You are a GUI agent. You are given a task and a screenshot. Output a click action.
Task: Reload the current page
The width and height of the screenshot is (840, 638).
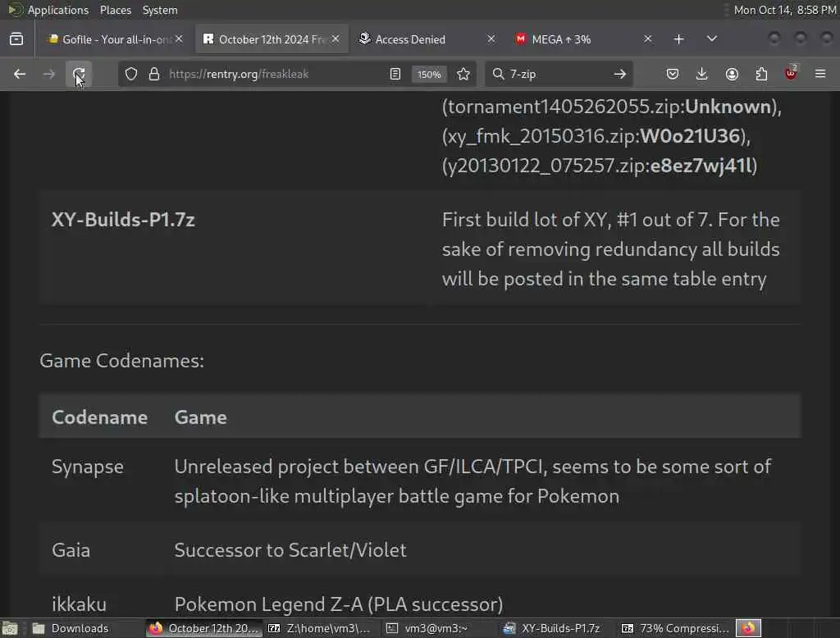click(79, 74)
